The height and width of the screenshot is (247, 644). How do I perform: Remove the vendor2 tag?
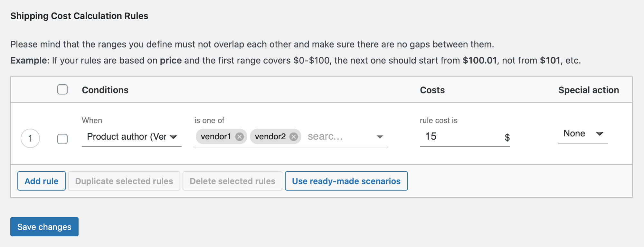point(293,137)
